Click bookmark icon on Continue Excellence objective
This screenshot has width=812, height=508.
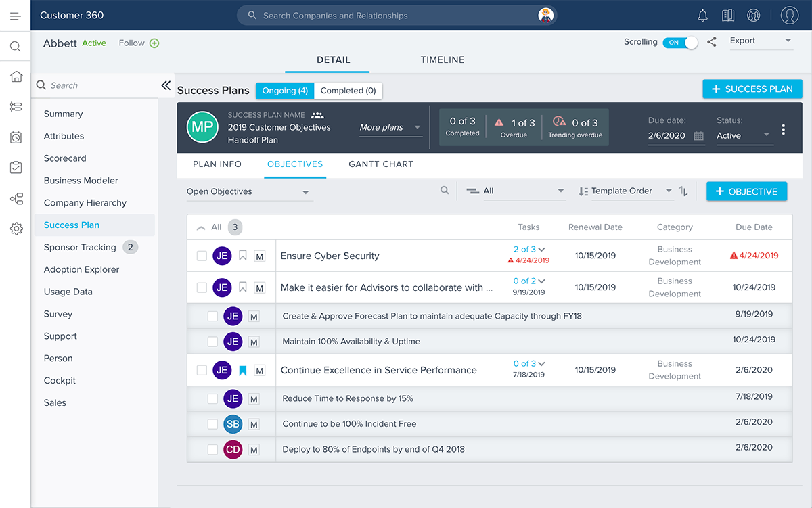pos(243,371)
